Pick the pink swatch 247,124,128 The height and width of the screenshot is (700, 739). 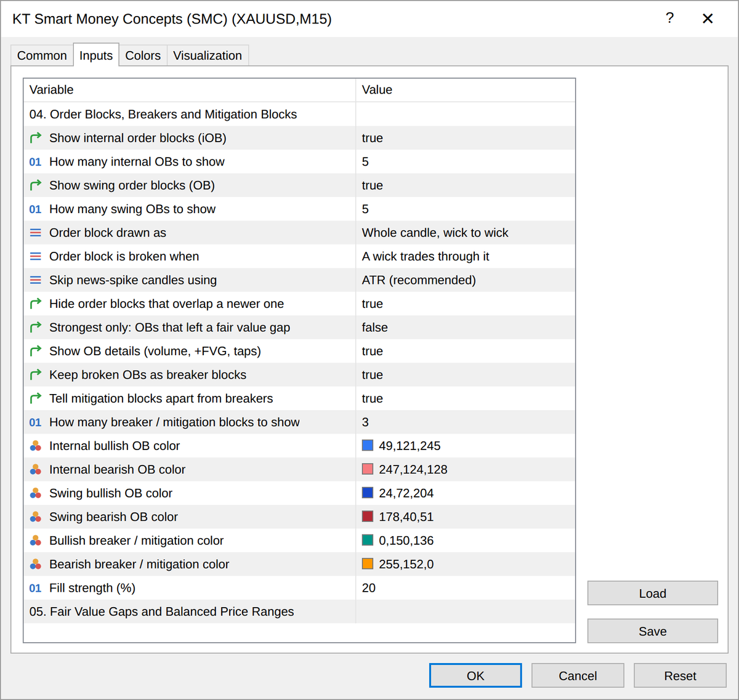[x=368, y=469]
